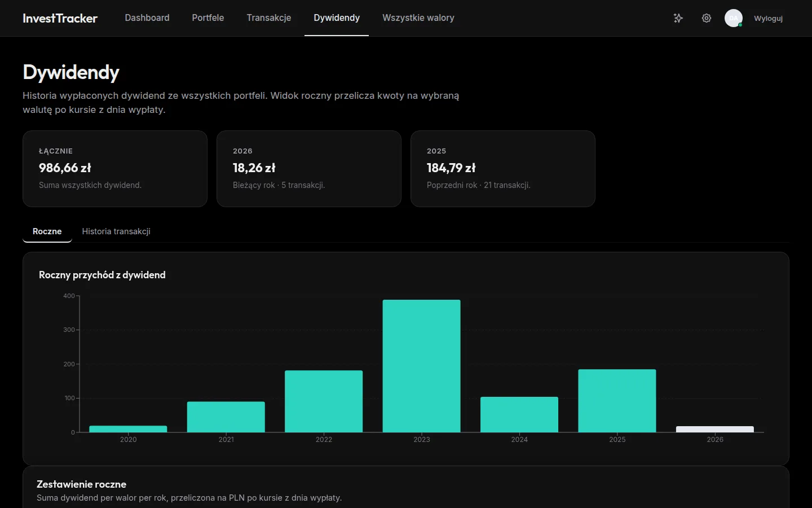Click the 2025 previous year summary card
Image resolution: width=812 pixels, height=508 pixels.
click(x=503, y=169)
